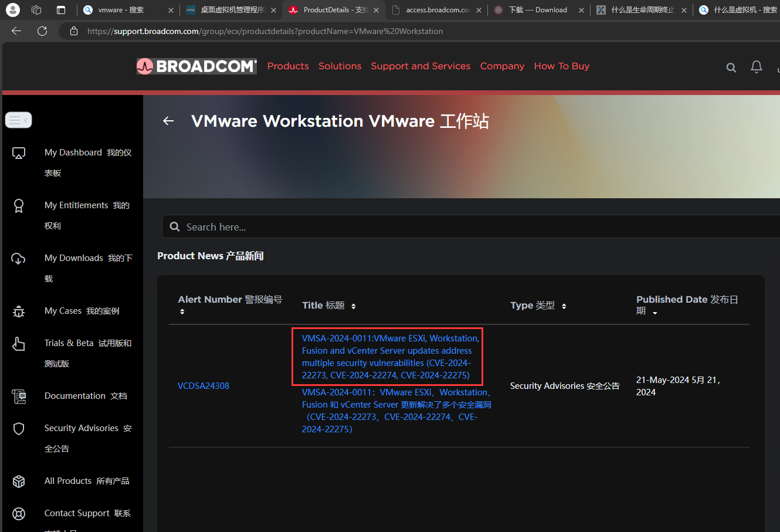Click the magnifier icon in the search box

point(175,227)
